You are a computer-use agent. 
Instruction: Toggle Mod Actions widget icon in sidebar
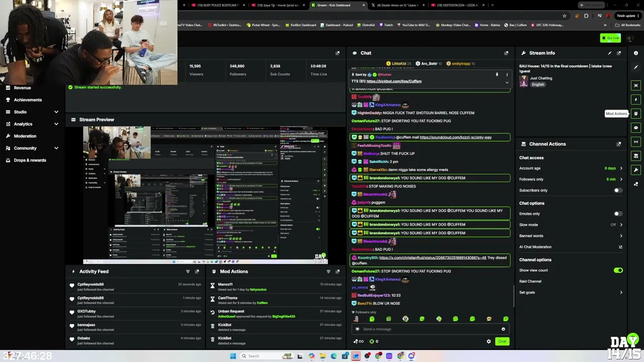(x=636, y=114)
